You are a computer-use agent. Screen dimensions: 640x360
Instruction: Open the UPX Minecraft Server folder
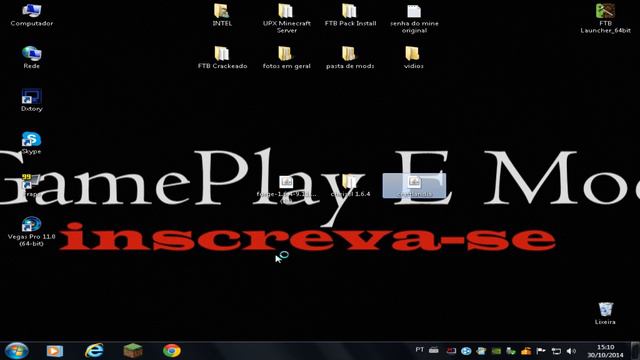287,18
